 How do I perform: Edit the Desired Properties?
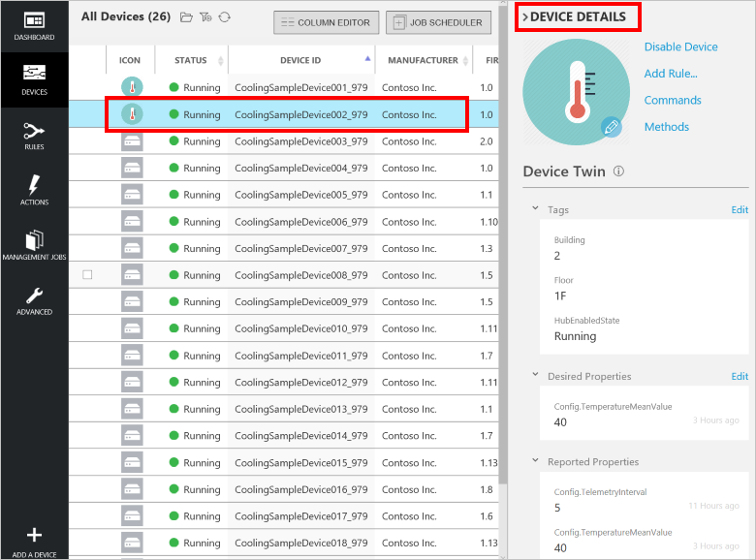coord(740,376)
